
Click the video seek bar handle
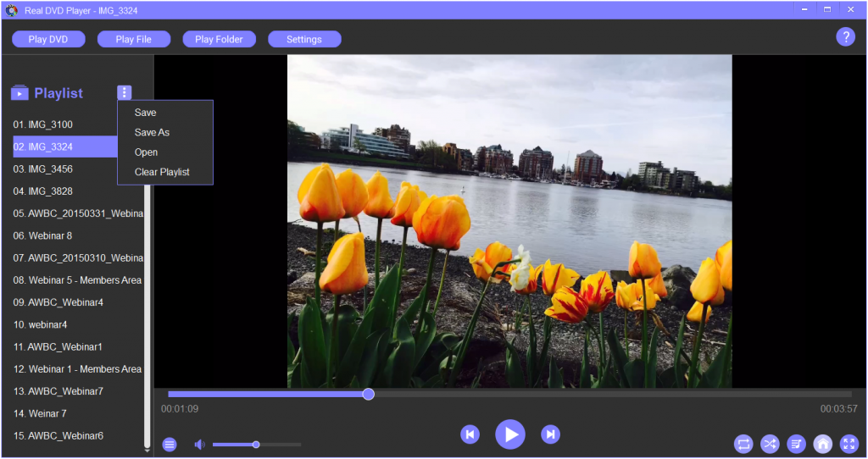click(x=368, y=394)
